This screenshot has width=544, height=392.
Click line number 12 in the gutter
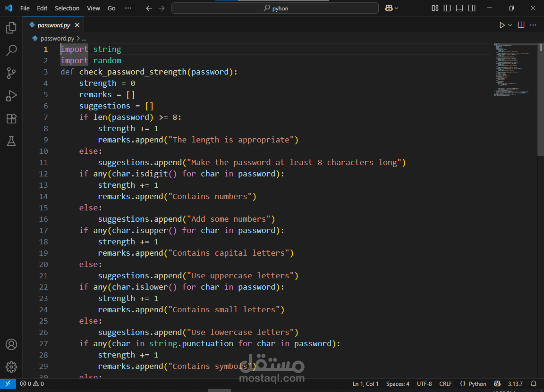43,174
